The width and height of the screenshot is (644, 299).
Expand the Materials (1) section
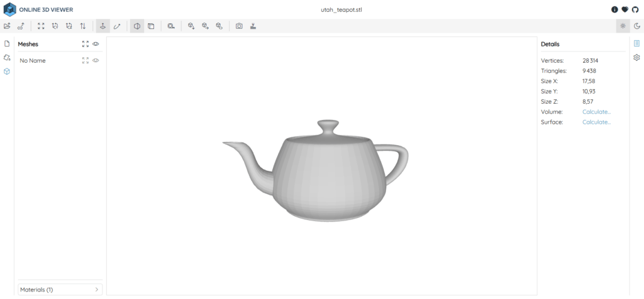coord(60,290)
